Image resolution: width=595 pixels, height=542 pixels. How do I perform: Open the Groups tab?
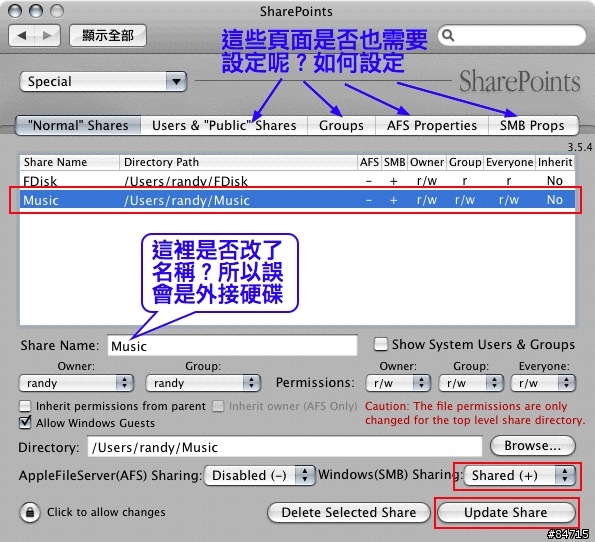(341, 125)
